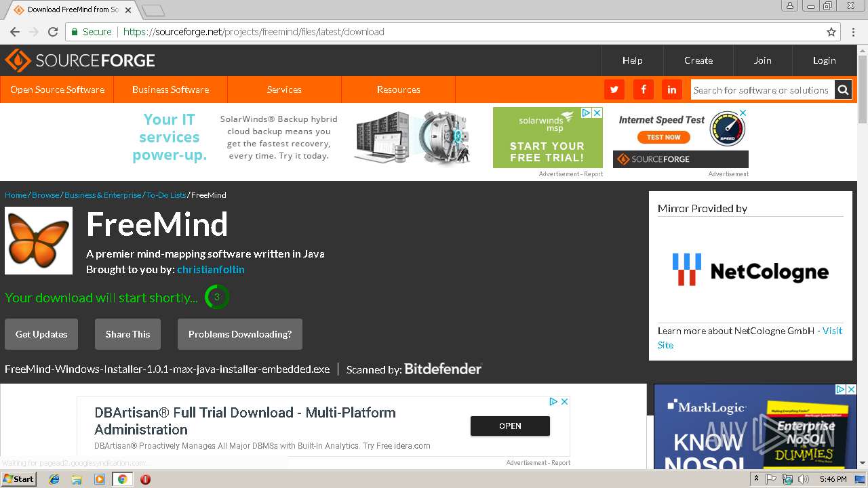
Task: Close the DBArtisan ad with X
Action: [x=564, y=402]
